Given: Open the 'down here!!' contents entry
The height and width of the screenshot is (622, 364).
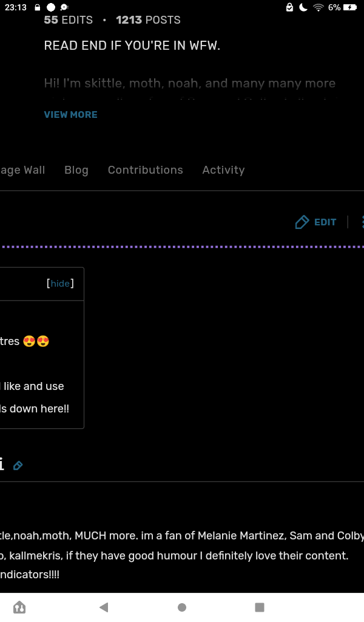Looking at the screenshot, I should 35,409.
